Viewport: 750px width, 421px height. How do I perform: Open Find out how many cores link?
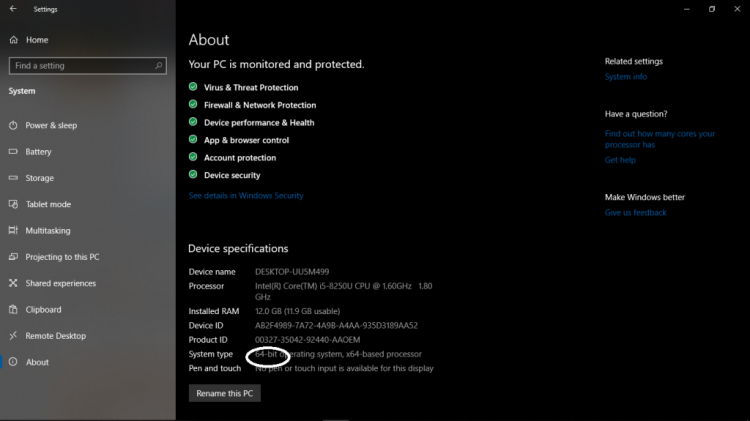[660, 139]
